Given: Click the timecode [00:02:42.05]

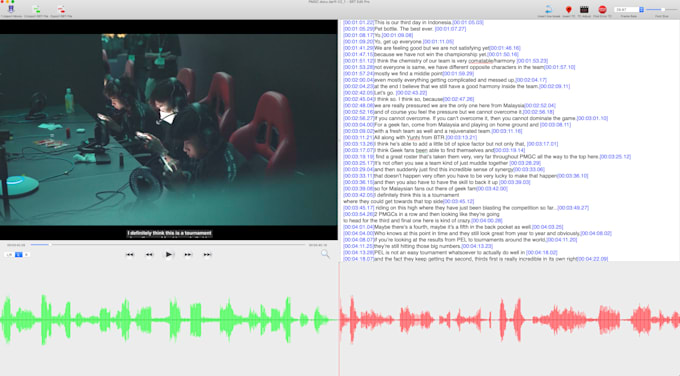Looking at the screenshot, I should (359, 93).
